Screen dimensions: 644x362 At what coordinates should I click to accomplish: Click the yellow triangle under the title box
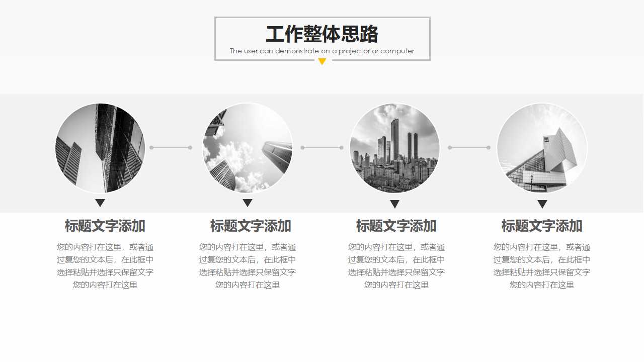(x=322, y=61)
